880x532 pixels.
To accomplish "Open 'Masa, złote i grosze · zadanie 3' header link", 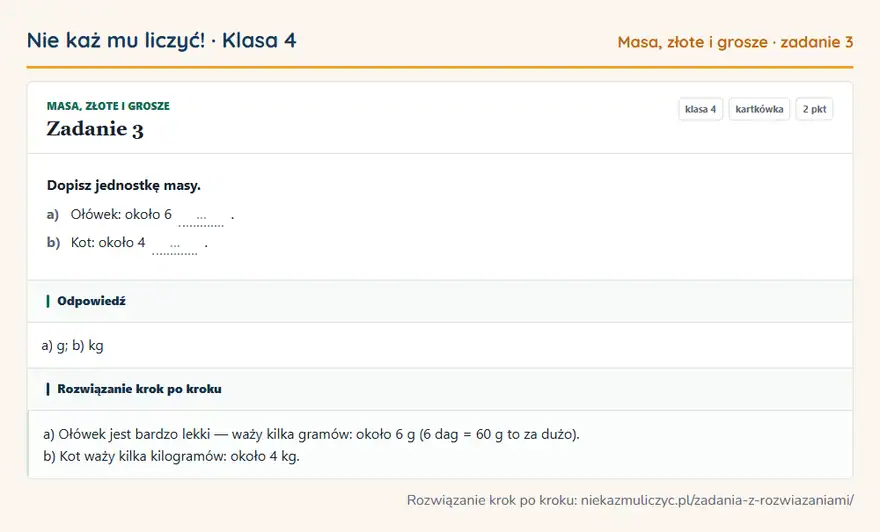I will [x=735, y=42].
